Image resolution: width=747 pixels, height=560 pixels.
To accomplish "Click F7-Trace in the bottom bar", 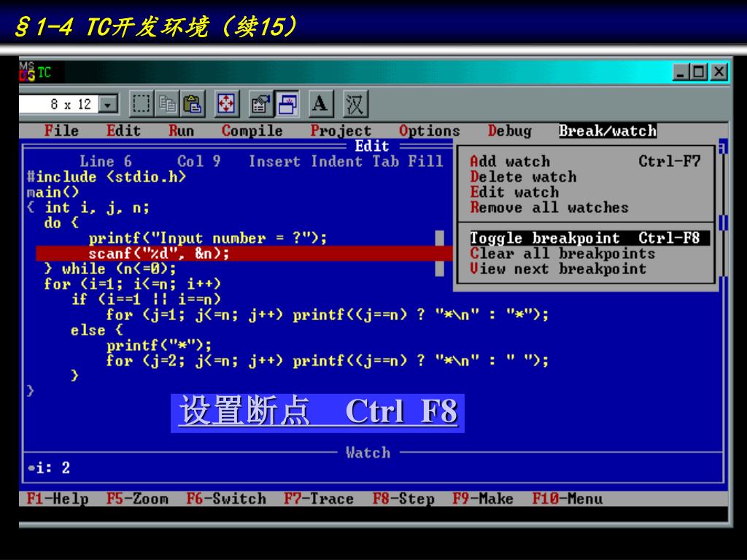I will pos(319,499).
